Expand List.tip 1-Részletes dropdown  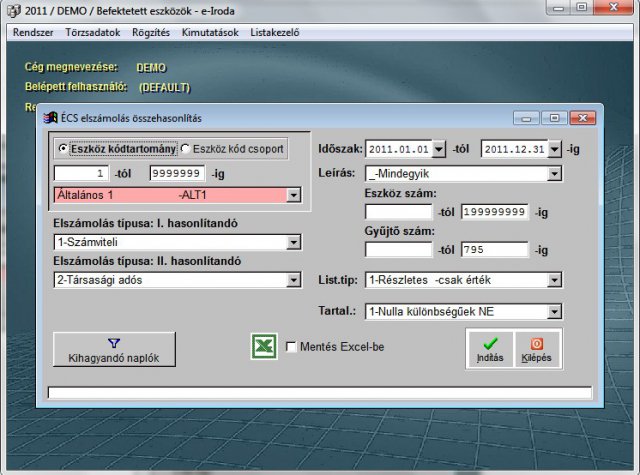553,280
